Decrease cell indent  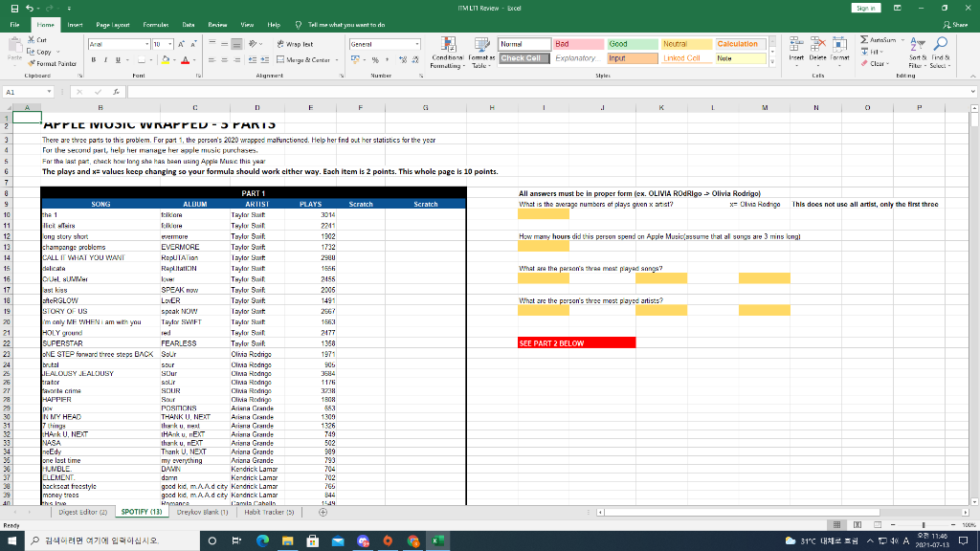253,60
